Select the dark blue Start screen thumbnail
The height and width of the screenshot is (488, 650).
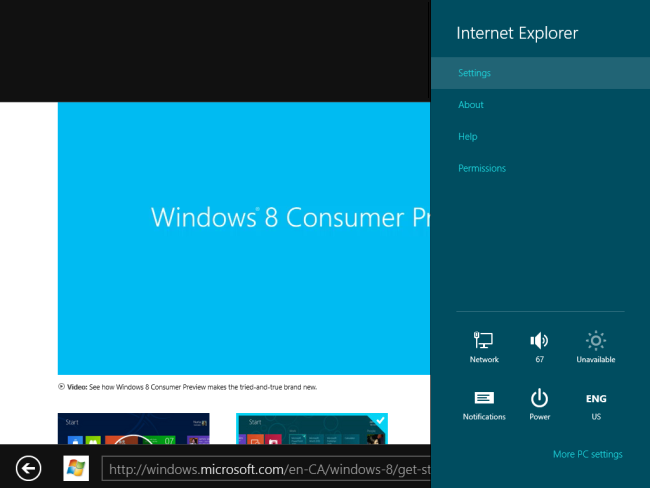click(133, 428)
